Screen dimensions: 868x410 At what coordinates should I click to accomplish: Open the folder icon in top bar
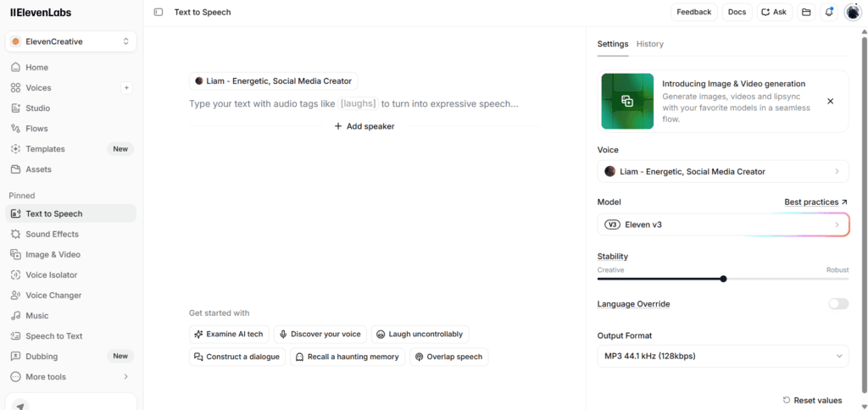coord(807,12)
